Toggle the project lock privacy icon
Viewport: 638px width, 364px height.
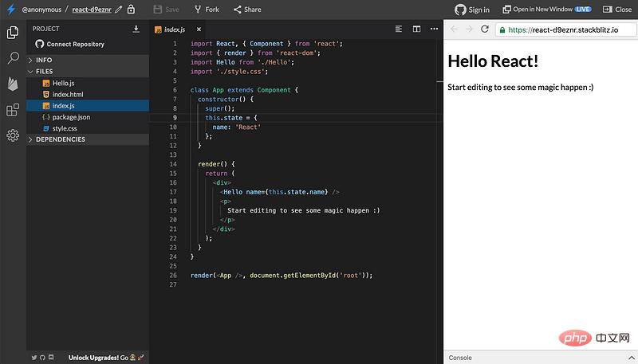[x=131, y=10]
